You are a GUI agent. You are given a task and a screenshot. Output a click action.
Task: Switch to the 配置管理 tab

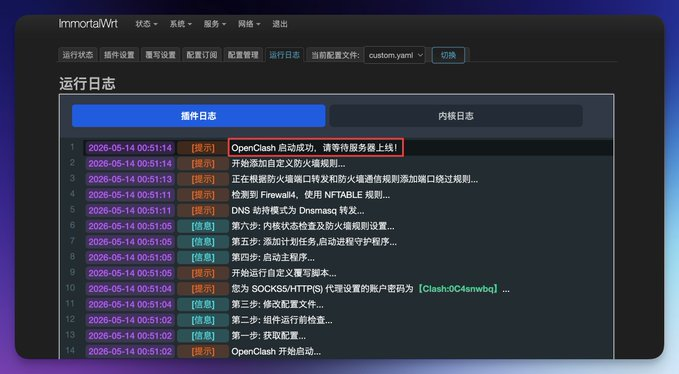pos(243,55)
